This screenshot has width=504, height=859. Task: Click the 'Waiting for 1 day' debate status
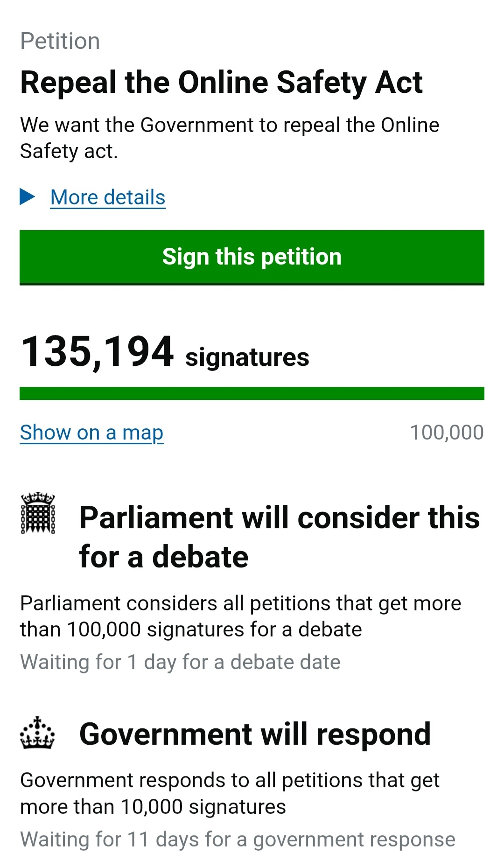pos(180,662)
